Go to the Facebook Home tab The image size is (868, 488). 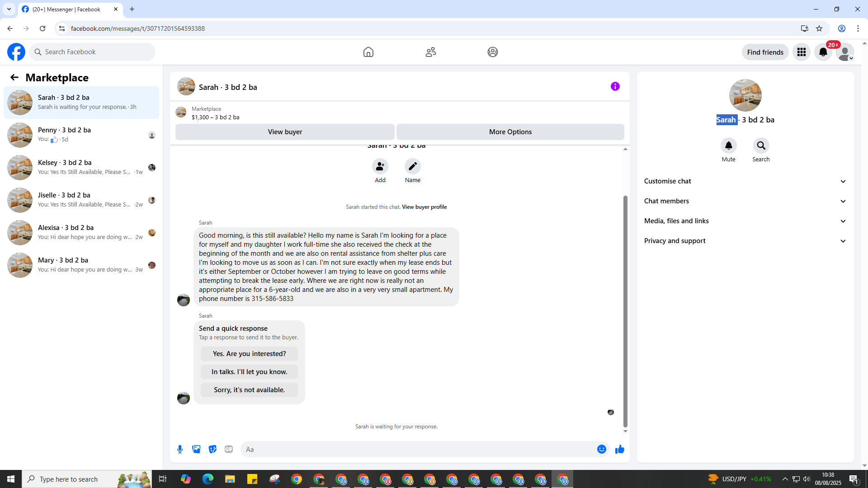(x=368, y=52)
